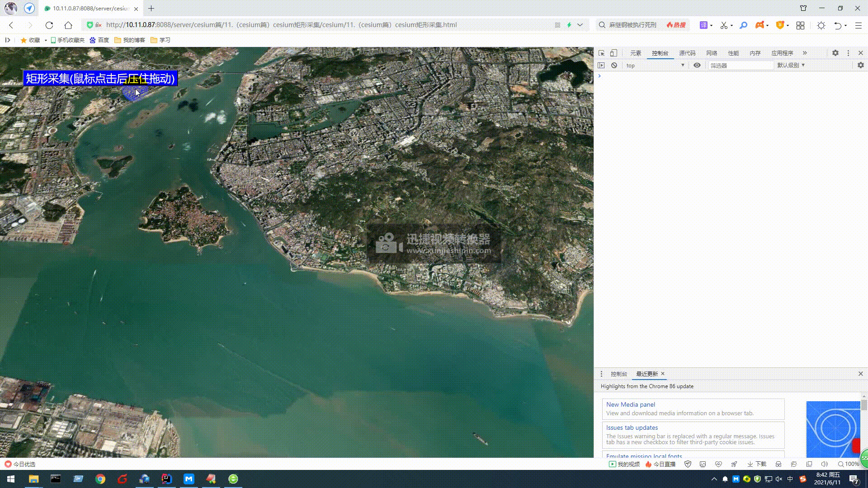Reload the page with refresh icon
The width and height of the screenshot is (868, 488).
[x=49, y=25]
